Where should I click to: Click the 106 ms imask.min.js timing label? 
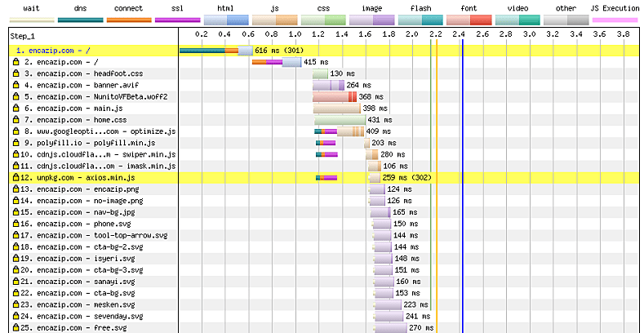click(395, 166)
